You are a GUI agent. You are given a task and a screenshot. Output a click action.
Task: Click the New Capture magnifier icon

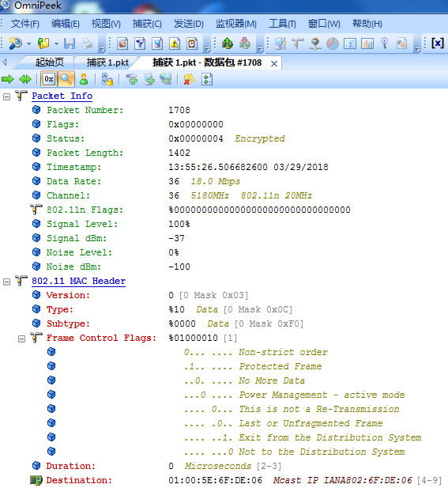(x=15, y=44)
